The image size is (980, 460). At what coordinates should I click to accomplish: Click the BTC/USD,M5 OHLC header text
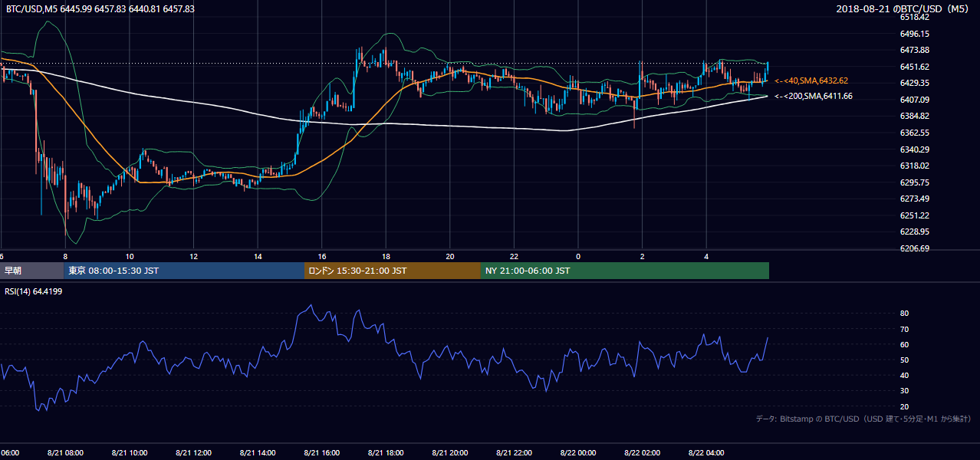[x=100, y=9]
